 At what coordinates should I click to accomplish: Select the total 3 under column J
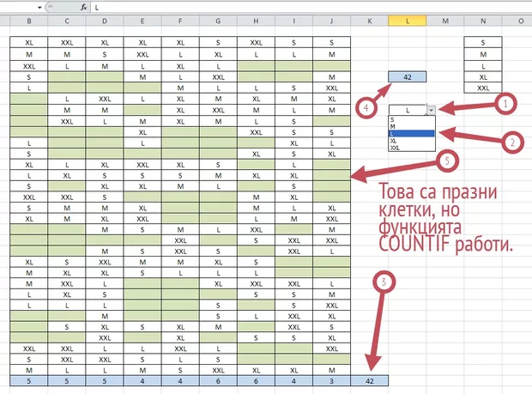point(331,381)
